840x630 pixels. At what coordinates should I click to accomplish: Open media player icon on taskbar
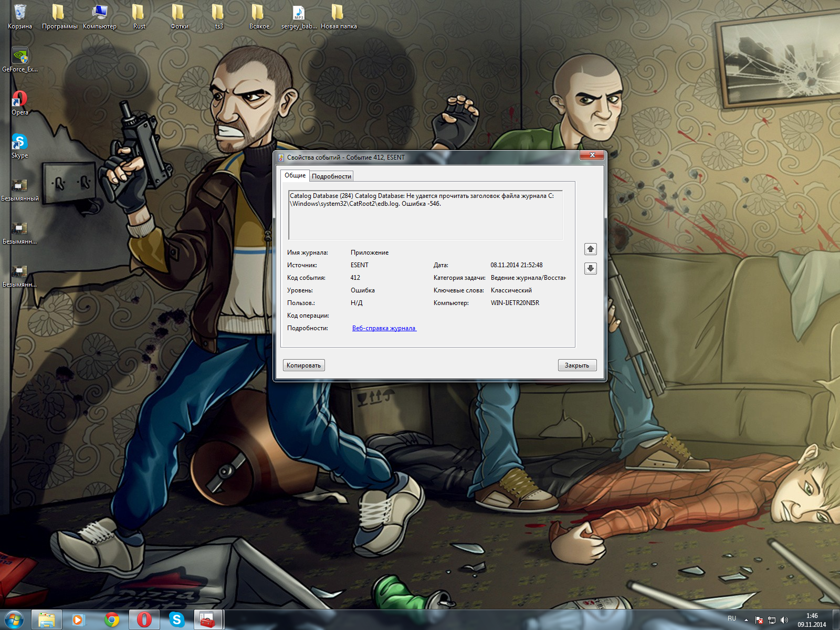[x=78, y=619]
